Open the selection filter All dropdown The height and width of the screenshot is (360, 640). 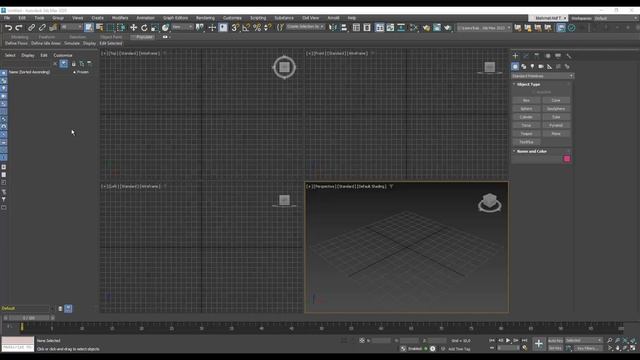71,27
